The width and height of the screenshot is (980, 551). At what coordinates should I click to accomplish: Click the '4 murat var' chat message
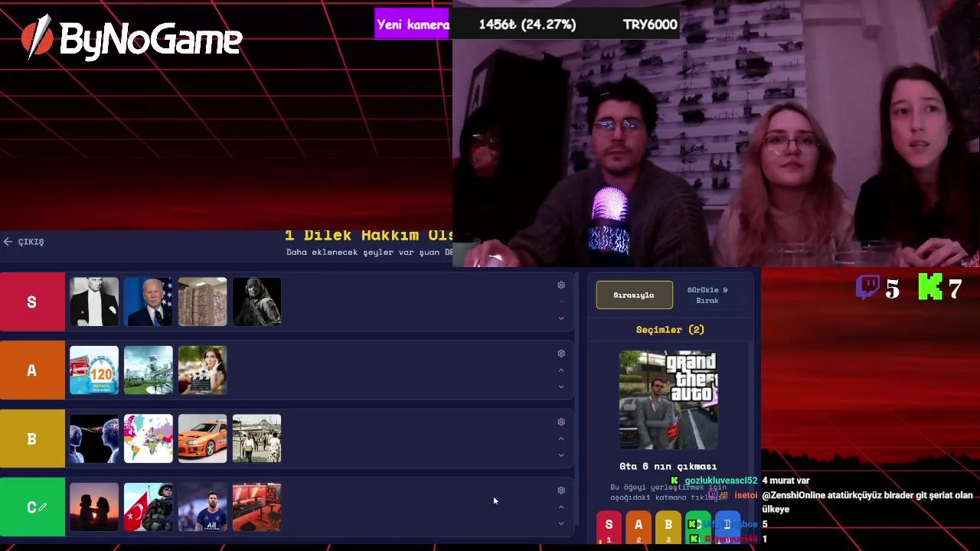[786, 481]
